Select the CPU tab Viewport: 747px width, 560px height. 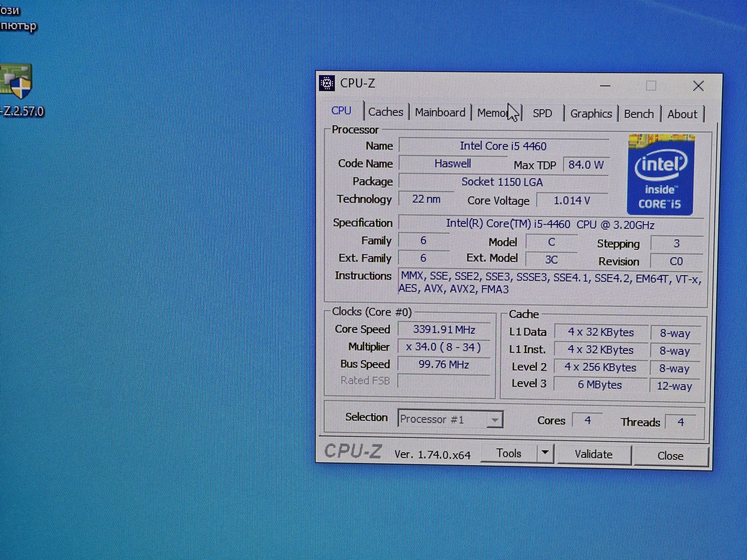[341, 111]
